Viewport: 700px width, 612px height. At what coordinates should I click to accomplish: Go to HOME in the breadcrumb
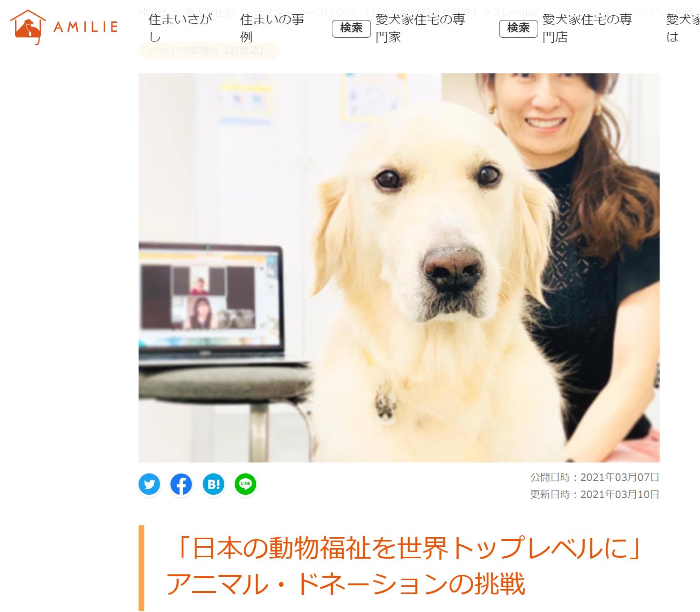153,11
